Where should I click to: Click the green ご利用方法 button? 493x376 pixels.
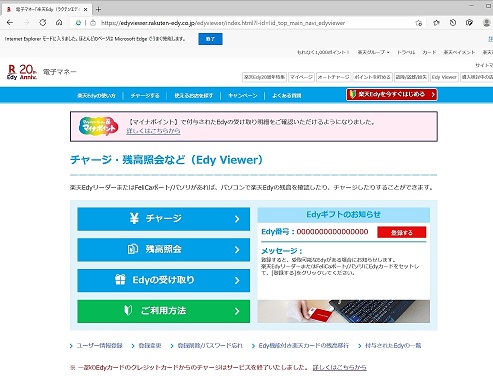point(163,311)
